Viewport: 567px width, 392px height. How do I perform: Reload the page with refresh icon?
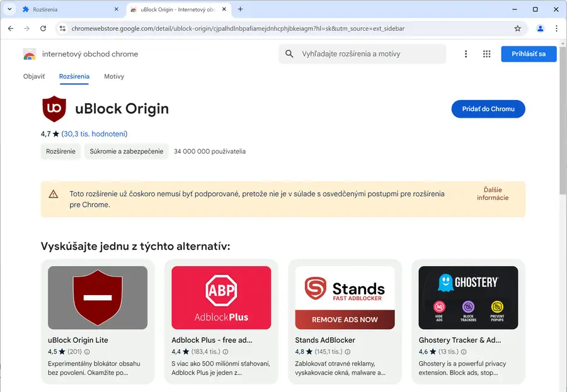point(43,28)
